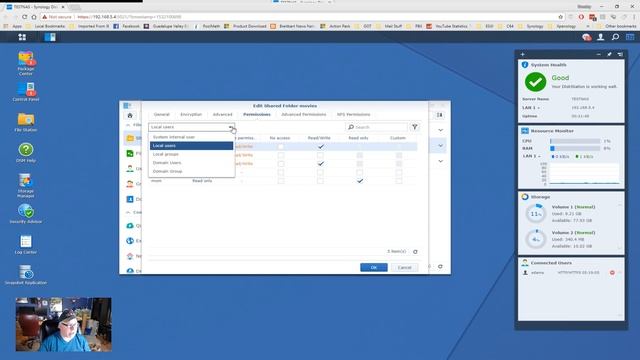The height and width of the screenshot is (360, 640).
Task: Launch Security Advisor from the desktop
Action: click(26, 213)
